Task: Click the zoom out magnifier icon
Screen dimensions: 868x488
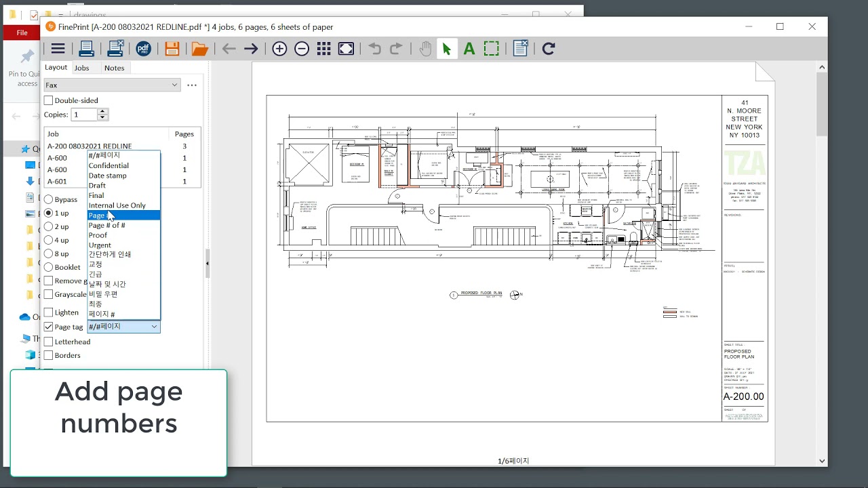Action: pos(302,48)
